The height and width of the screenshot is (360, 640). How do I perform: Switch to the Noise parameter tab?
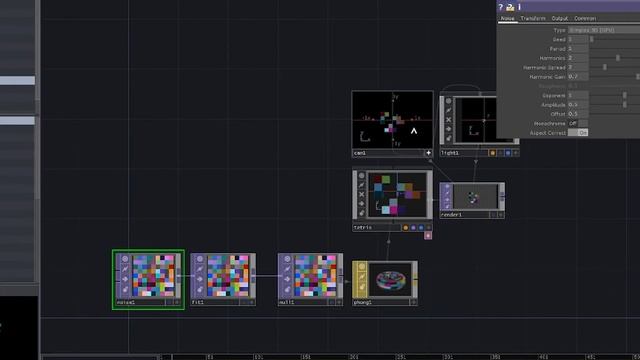pos(507,18)
